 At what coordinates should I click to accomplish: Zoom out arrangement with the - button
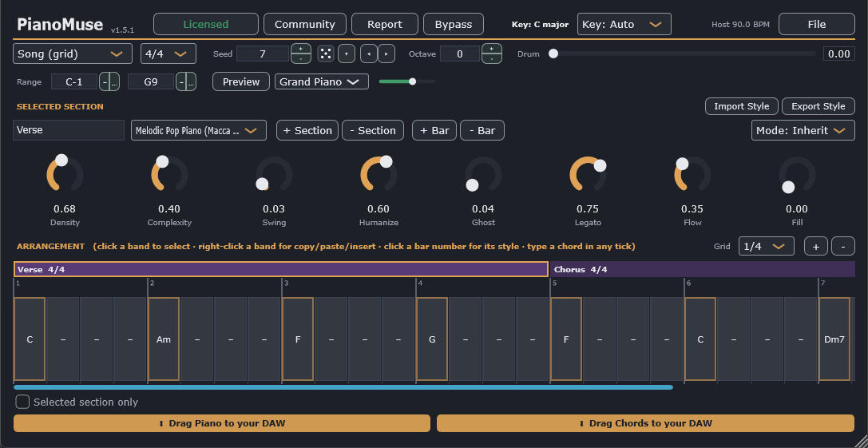click(x=843, y=247)
